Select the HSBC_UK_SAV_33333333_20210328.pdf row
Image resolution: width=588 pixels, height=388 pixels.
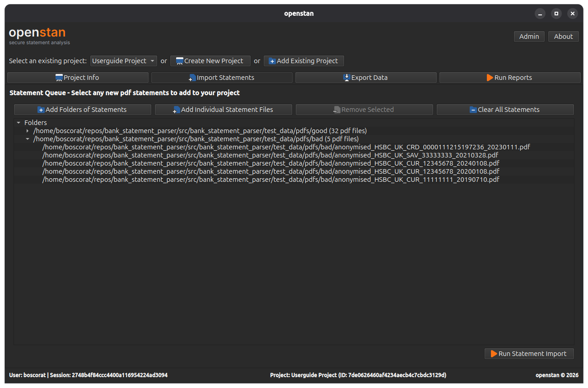click(x=294, y=155)
